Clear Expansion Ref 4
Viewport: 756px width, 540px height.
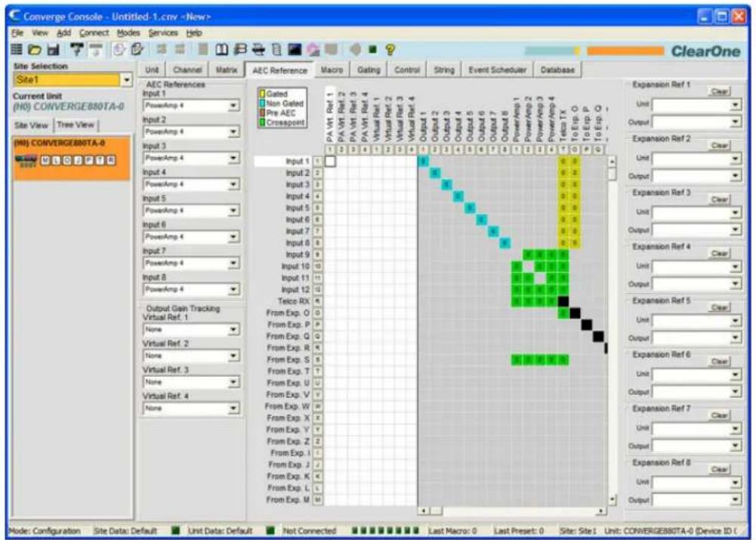click(x=719, y=254)
